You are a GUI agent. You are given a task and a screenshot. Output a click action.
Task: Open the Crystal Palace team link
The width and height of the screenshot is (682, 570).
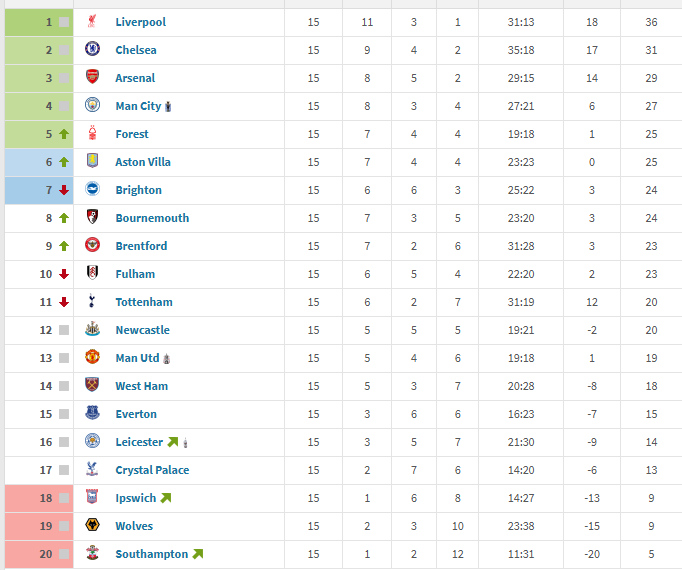tap(152, 470)
